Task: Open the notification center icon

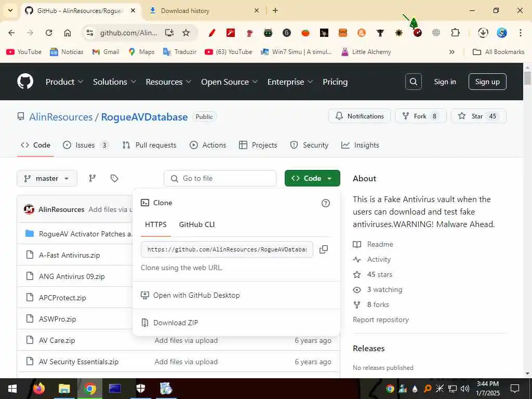Action: click(x=515, y=389)
